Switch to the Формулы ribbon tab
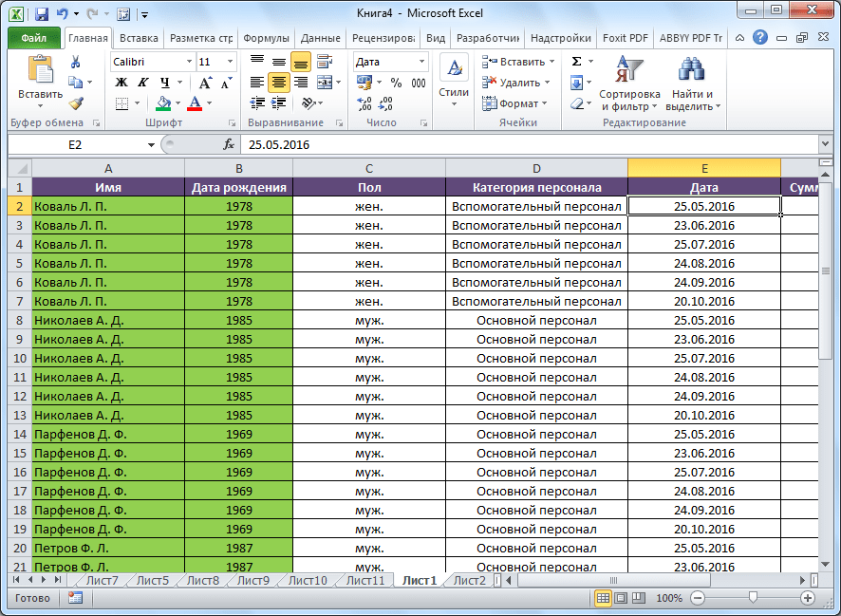This screenshot has height=616, width=841. 266,38
